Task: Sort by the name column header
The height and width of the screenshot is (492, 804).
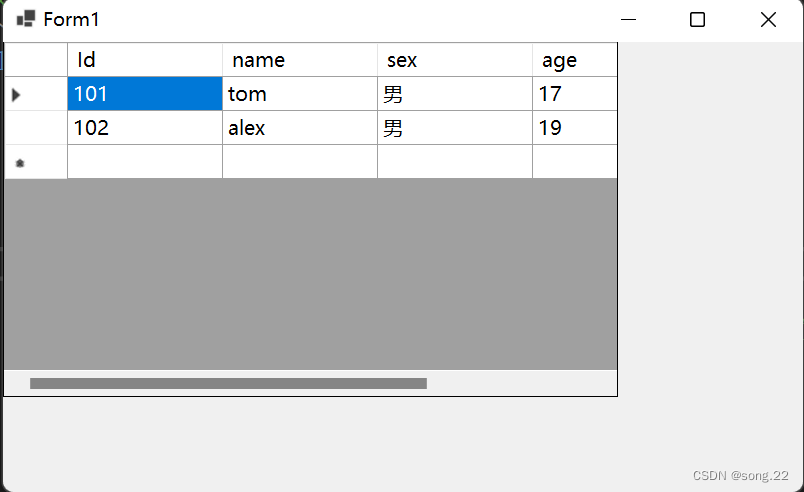Action: (x=300, y=60)
